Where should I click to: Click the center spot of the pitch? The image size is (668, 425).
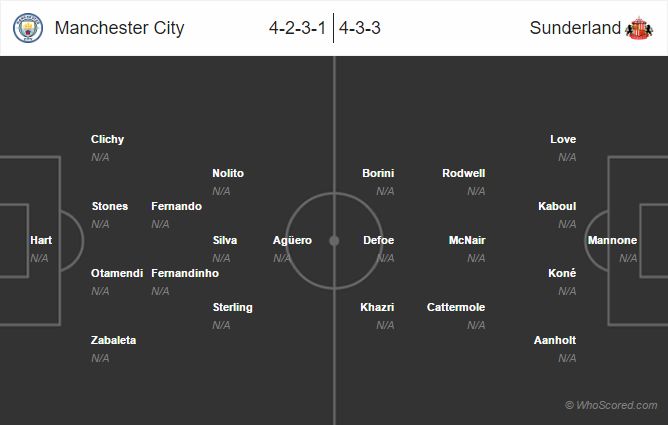334,240
